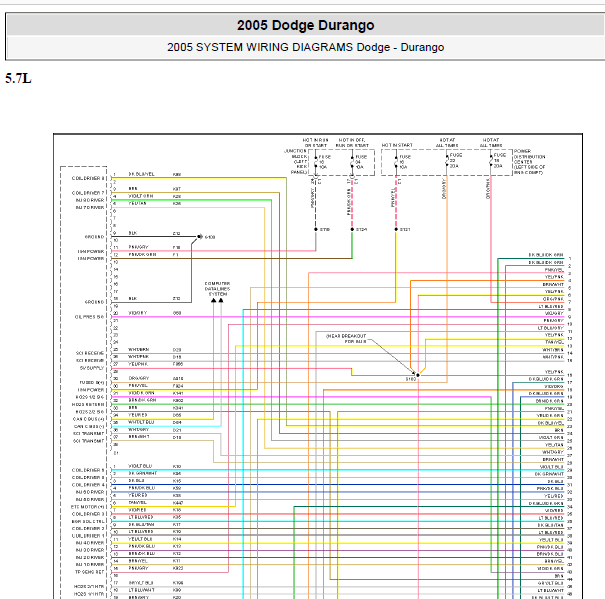Click the "2005 SYSTEM WIRING DIAGRAMS Dodge - Durango" subtitle
The width and height of the screenshot is (605, 599).
[305, 47]
